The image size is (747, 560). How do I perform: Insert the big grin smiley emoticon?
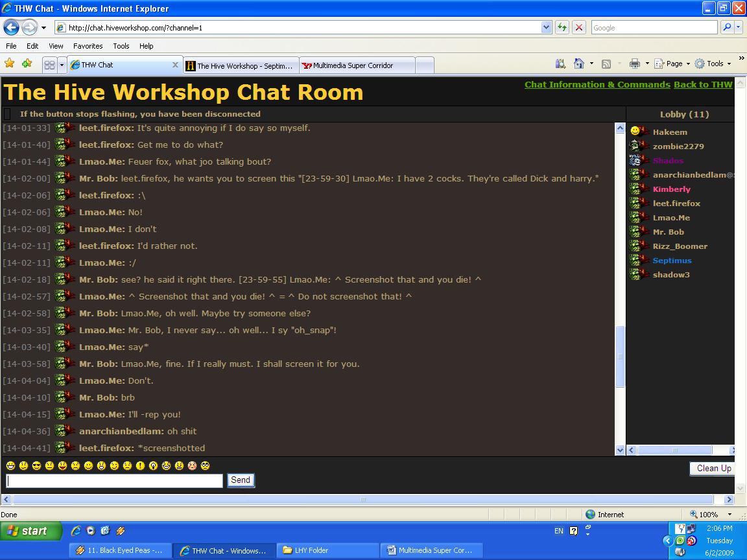point(10,466)
